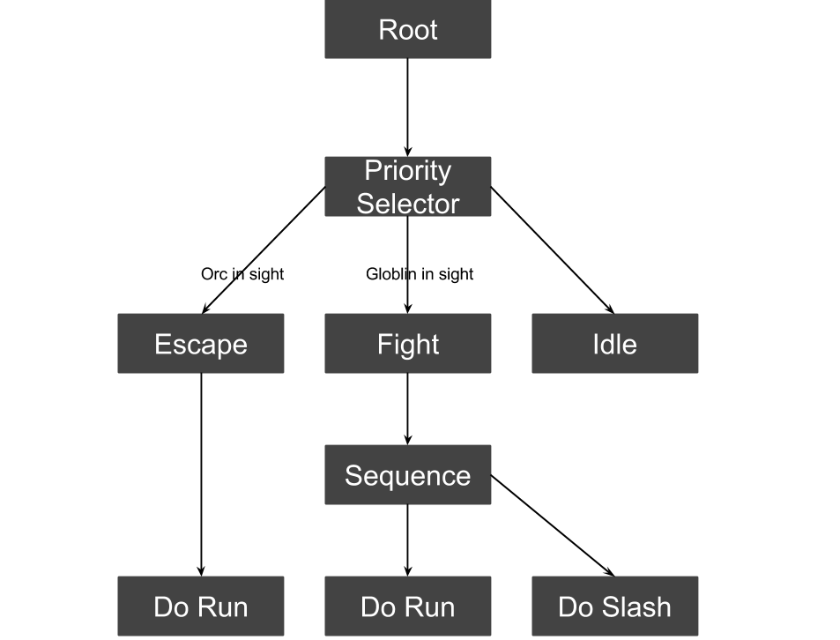The image size is (840, 640).
Task: Click the Root node
Action: 407,29
